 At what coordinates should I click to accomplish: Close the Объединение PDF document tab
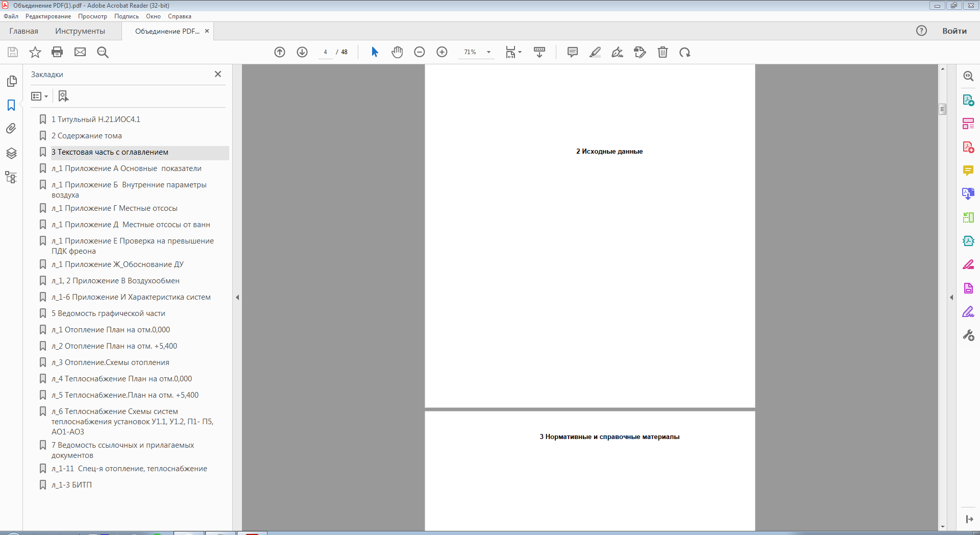point(207,31)
